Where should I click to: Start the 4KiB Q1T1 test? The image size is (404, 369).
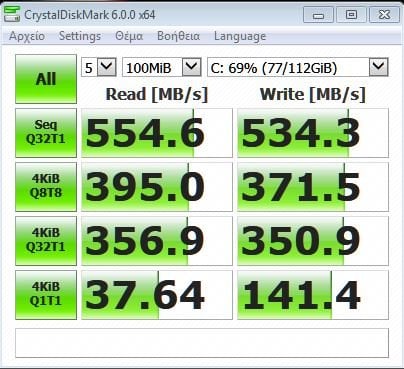pyautogui.click(x=46, y=295)
